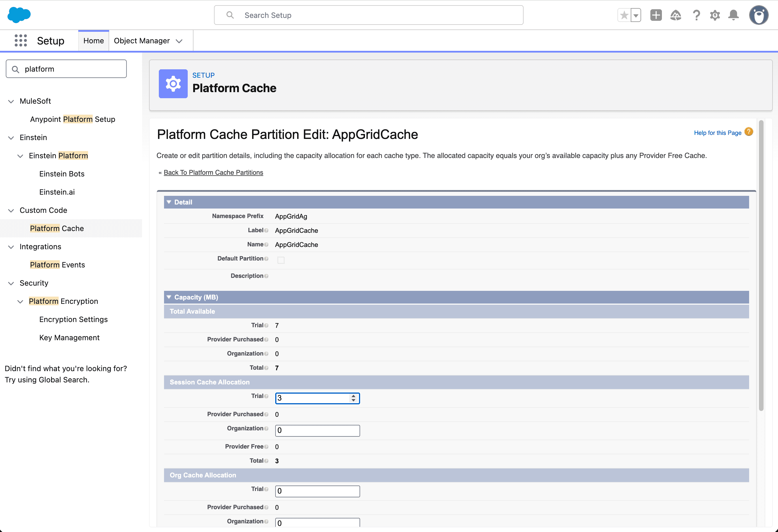Screen dimensions: 778x532
Task: Open the Notifications bell
Action: 734,15
